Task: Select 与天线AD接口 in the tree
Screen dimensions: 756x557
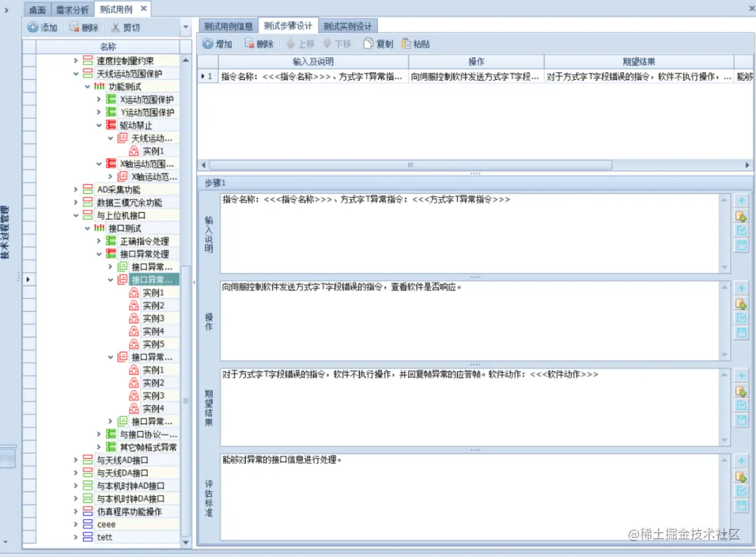Action: tap(122, 460)
